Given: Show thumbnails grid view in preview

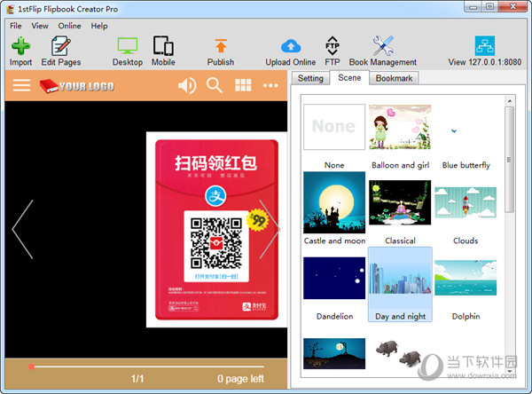Looking at the screenshot, I should pyautogui.click(x=243, y=85).
